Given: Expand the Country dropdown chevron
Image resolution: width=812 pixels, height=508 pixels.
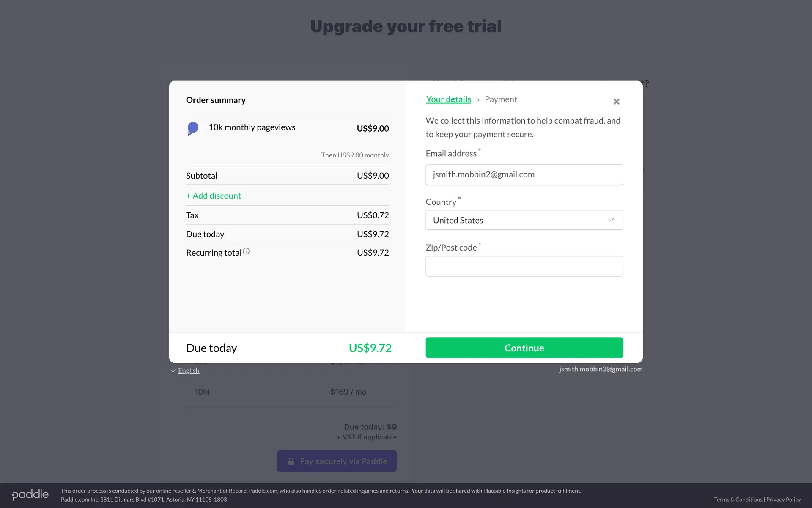Looking at the screenshot, I should tap(611, 220).
